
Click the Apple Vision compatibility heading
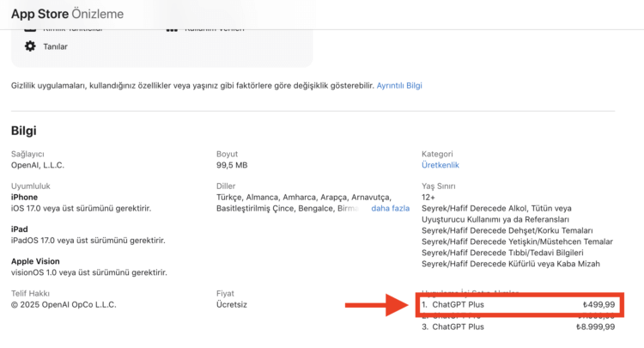(x=35, y=261)
